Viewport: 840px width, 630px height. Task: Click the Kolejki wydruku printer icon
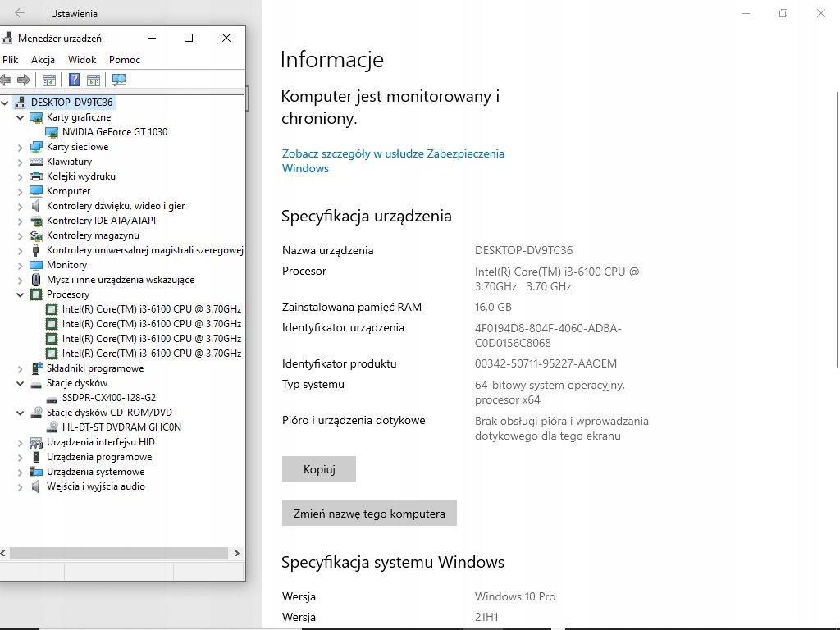coord(36,176)
